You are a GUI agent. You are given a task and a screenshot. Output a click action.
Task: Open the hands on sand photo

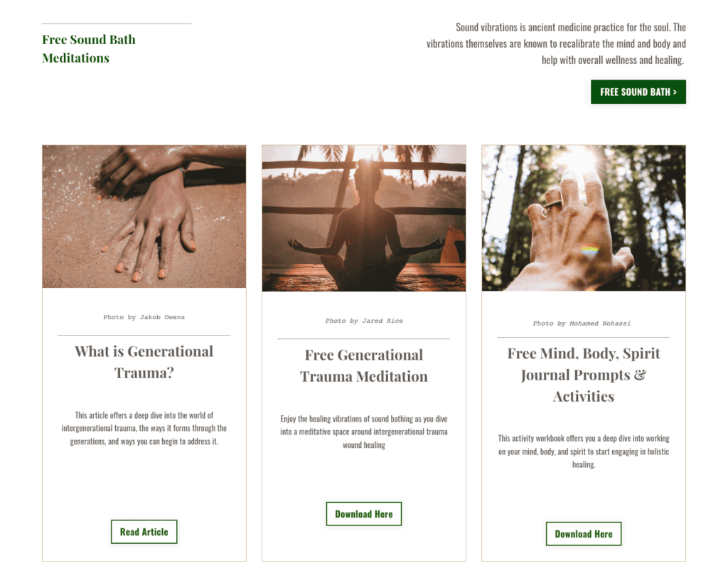(x=144, y=216)
